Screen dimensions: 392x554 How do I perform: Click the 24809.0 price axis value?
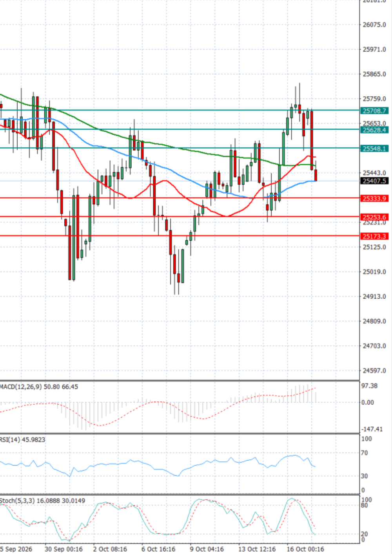(x=374, y=321)
